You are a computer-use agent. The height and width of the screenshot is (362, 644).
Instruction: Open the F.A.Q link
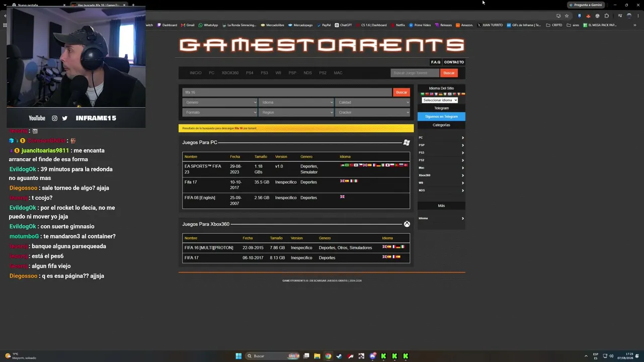[436, 62]
